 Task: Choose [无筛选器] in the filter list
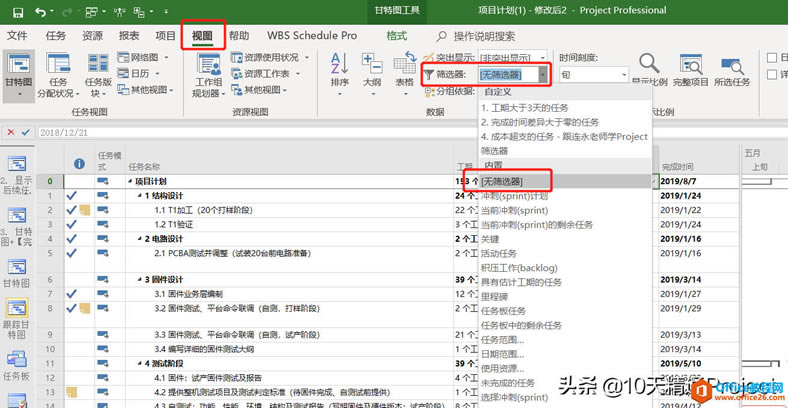point(565,181)
